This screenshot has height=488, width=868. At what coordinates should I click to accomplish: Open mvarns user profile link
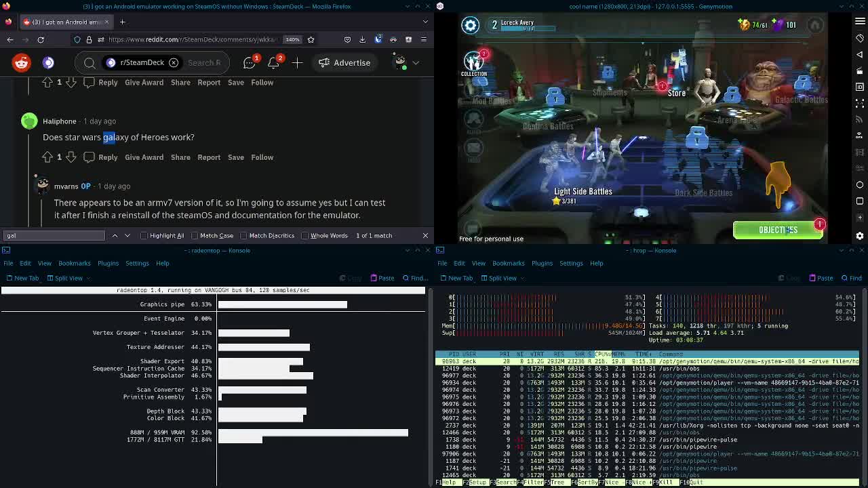(x=66, y=186)
